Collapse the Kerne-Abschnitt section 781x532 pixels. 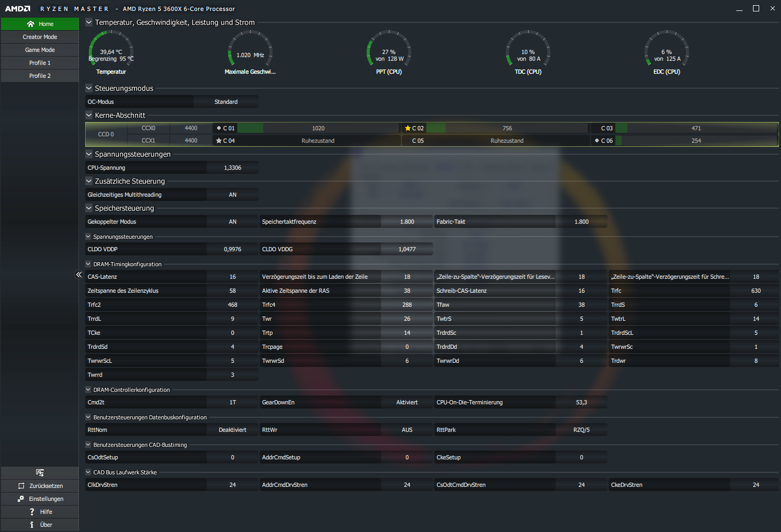89,115
